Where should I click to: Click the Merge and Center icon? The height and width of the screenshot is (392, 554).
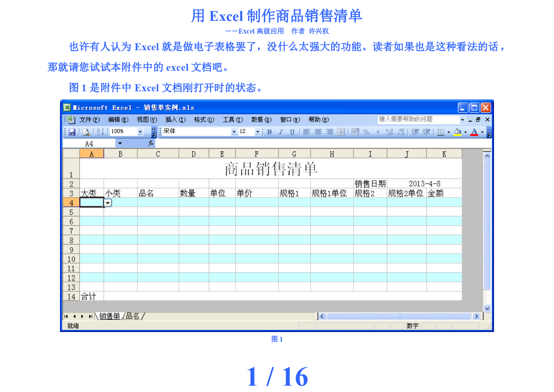341,132
